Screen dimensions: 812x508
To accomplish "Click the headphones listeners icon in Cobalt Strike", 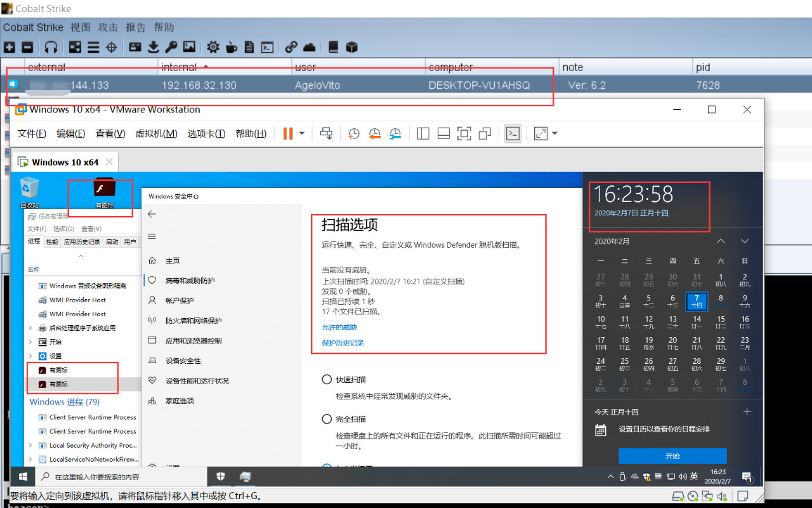I will click(x=51, y=47).
